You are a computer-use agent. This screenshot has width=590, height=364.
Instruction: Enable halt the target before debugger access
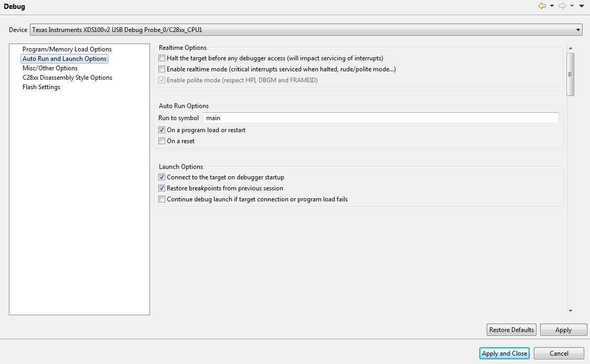pyautogui.click(x=162, y=58)
